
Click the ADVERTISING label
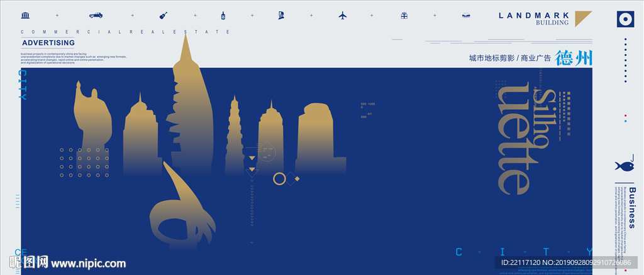tap(48, 43)
